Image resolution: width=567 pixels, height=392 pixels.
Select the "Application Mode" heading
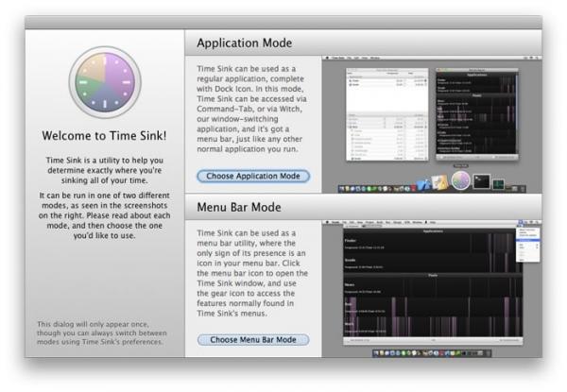point(245,43)
